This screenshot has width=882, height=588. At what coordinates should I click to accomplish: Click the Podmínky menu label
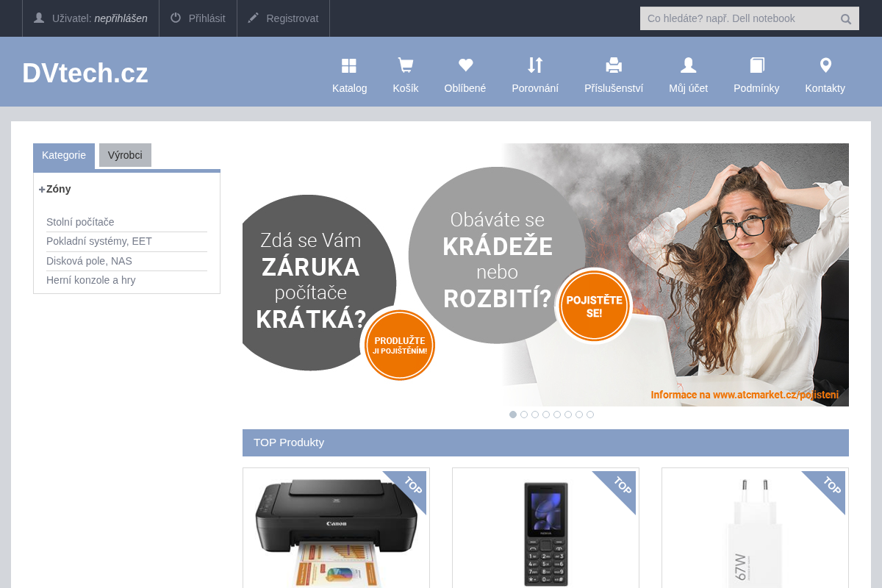click(756, 88)
